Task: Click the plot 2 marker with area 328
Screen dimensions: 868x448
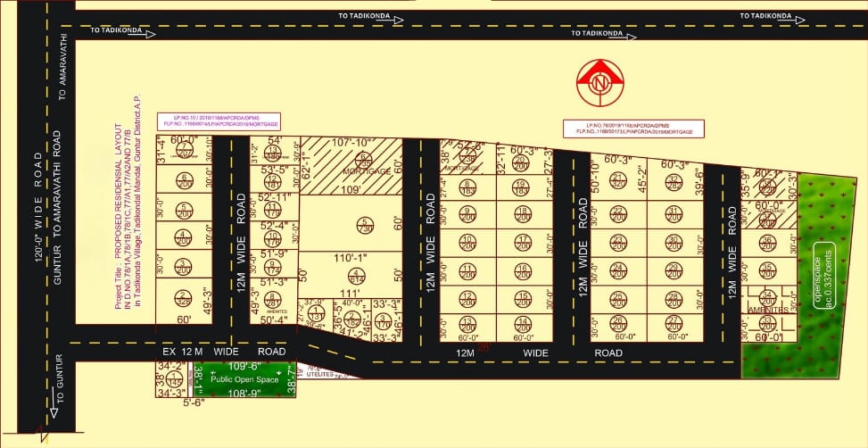Action: [x=183, y=299]
